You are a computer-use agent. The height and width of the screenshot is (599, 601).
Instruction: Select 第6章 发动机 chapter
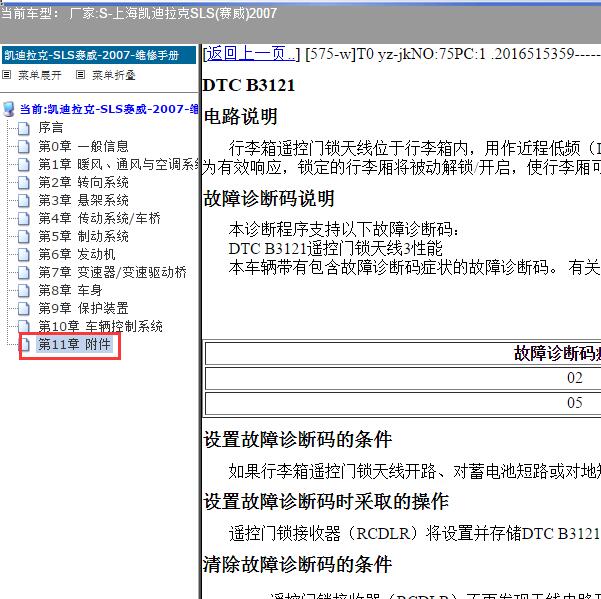coord(77,254)
